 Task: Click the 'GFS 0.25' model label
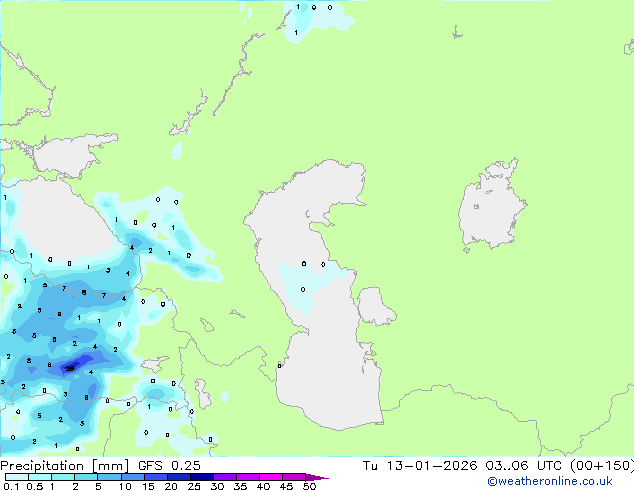[169, 466]
